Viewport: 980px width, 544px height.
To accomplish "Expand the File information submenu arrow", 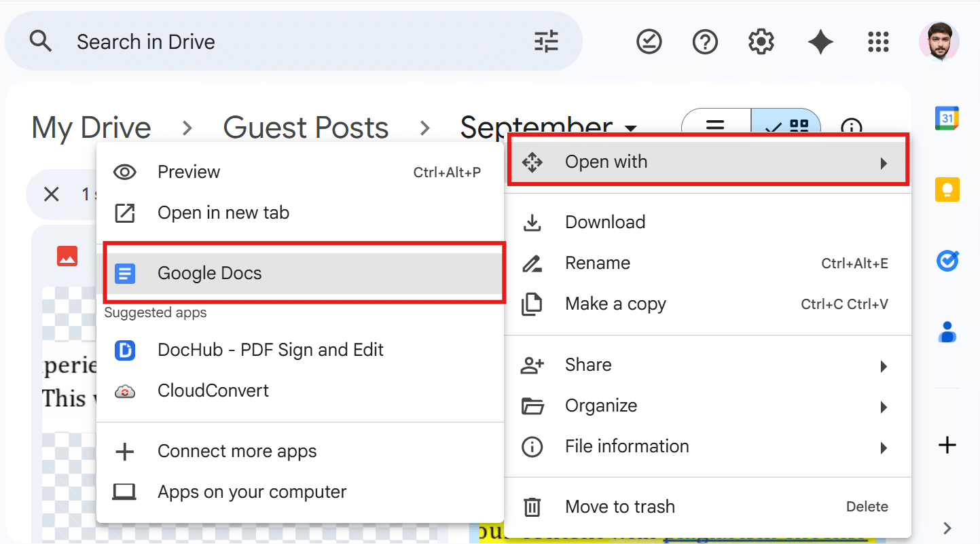I will [x=884, y=448].
